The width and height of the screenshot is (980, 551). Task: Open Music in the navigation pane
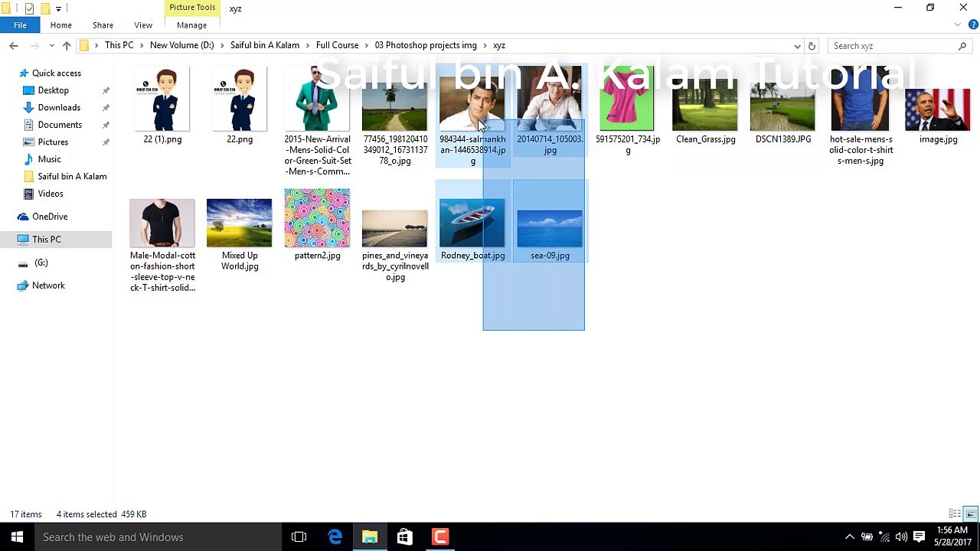[49, 159]
